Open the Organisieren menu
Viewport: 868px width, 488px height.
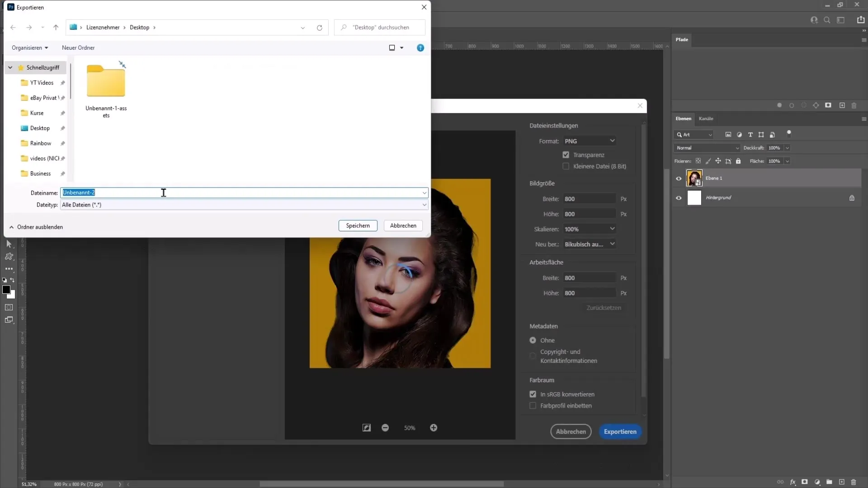(30, 48)
